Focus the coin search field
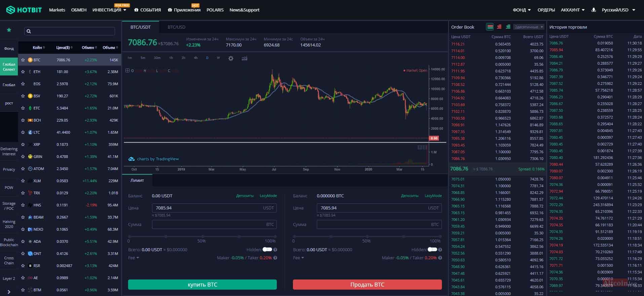 70,31
